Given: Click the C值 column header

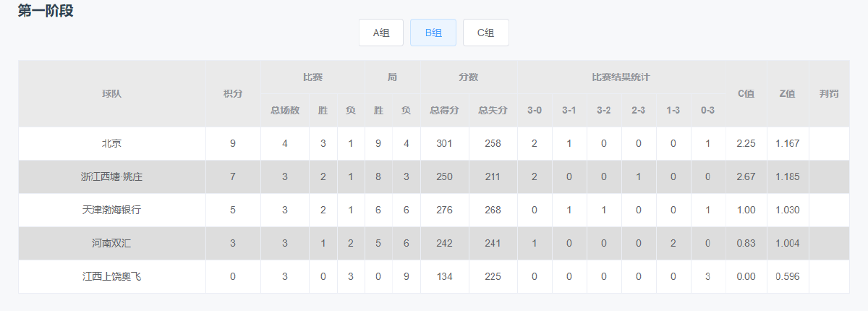Looking at the screenshot, I should [746, 93].
